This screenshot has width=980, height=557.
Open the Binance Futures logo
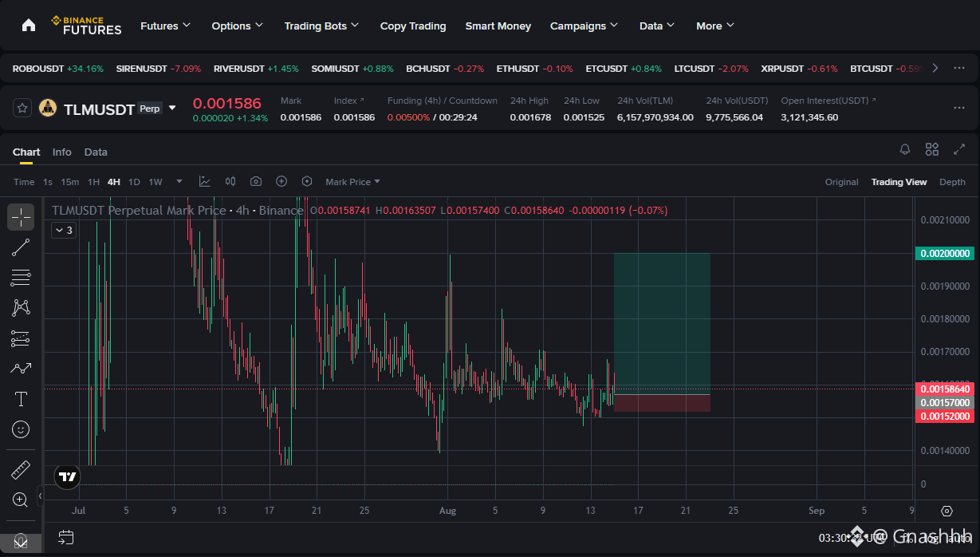[x=86, y=26]
